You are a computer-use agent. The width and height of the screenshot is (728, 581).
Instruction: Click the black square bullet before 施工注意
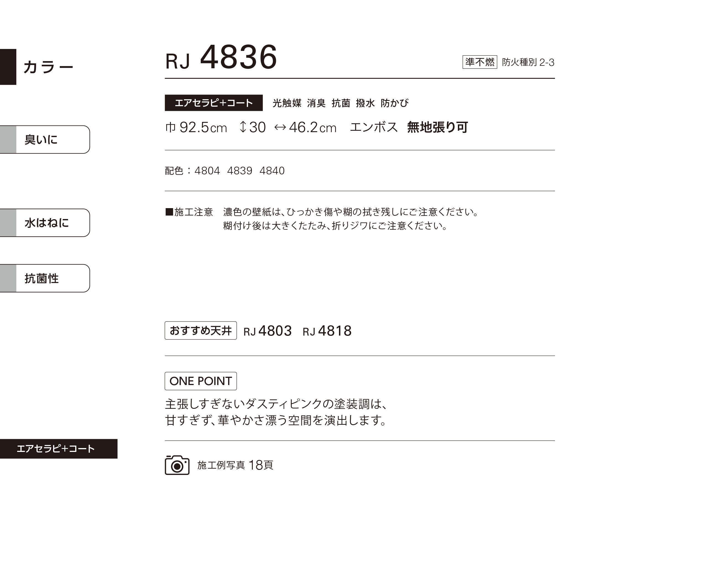point(169,212)
